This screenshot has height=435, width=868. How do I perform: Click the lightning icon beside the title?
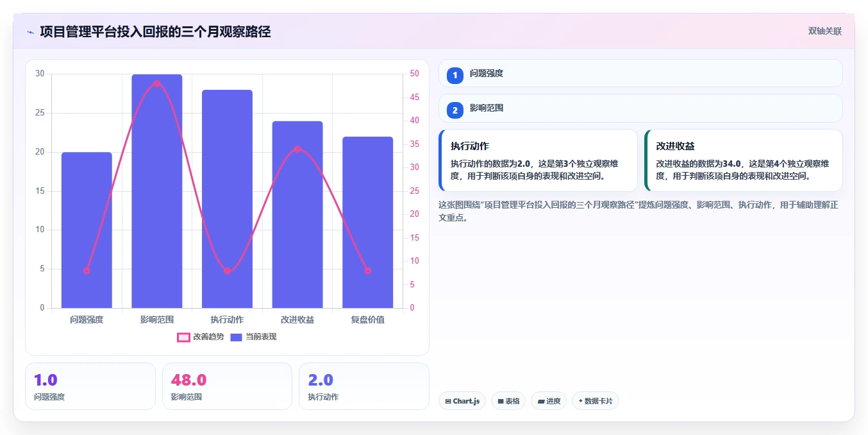(x=30, y=32)
